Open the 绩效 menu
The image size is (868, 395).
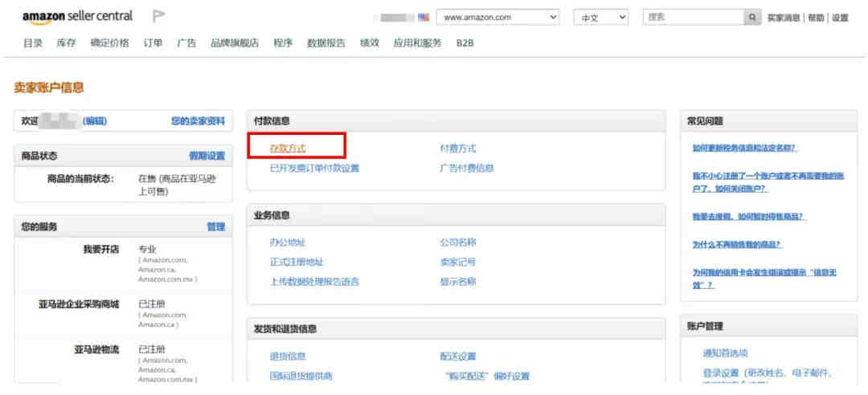click(369, 43)
